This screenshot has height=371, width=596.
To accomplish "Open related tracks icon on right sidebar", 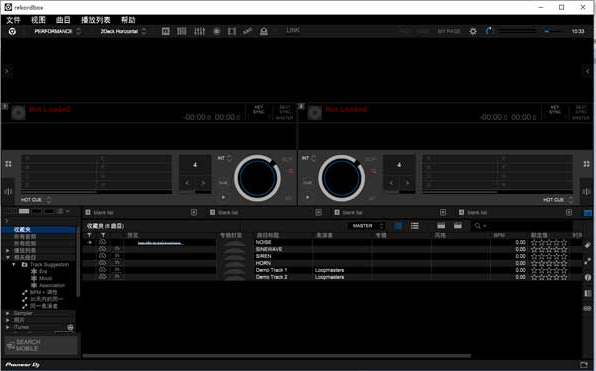I will pyautogui.click(x=588, y=262).
